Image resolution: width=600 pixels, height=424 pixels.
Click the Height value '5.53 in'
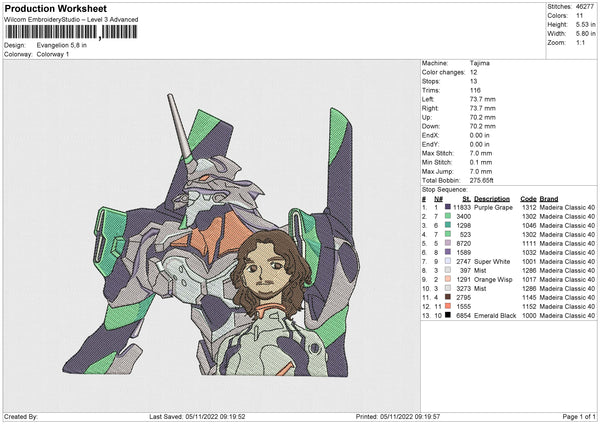coord(585,24)
